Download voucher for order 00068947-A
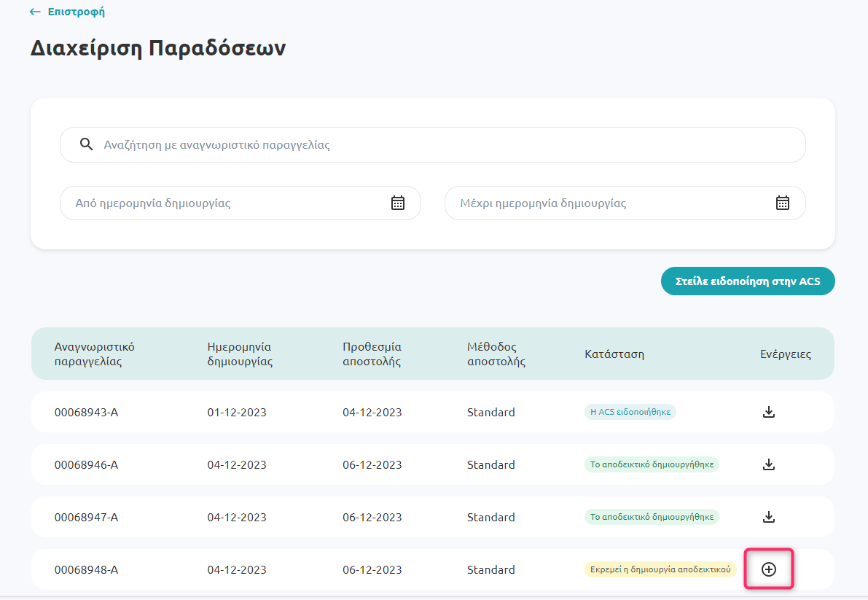Screen dimensions: 868x600 point(769,517)
